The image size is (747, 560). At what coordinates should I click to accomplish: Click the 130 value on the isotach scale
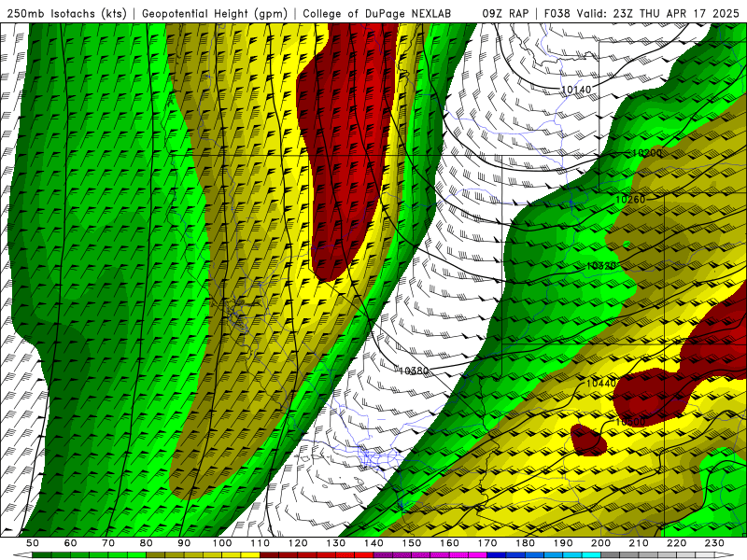[336, 543]
